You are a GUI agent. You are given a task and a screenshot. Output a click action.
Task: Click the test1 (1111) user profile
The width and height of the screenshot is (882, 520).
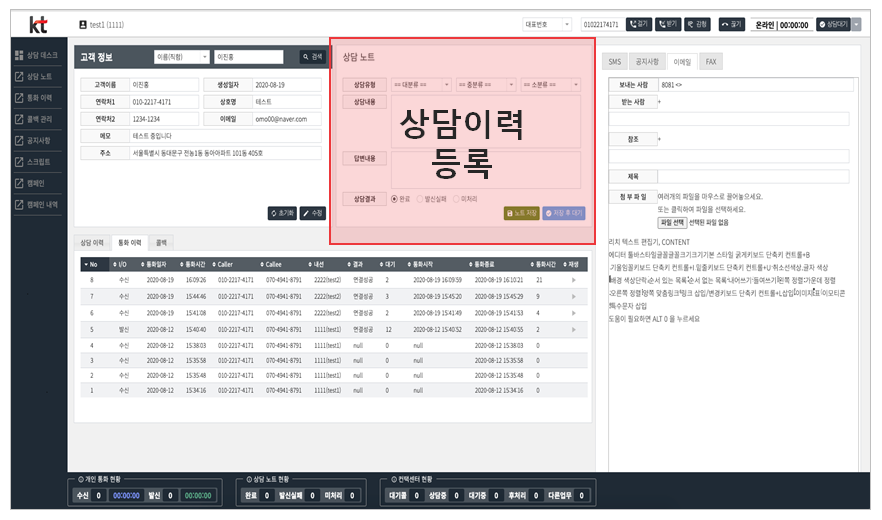[101, 25]
